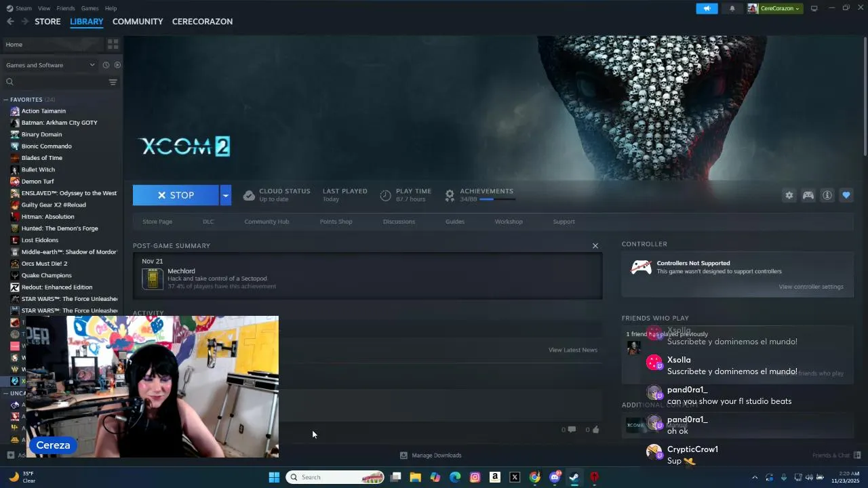Click the achievements progress bar
The image size is (868, 488).
pyautogui.click(x=497, y=199)
